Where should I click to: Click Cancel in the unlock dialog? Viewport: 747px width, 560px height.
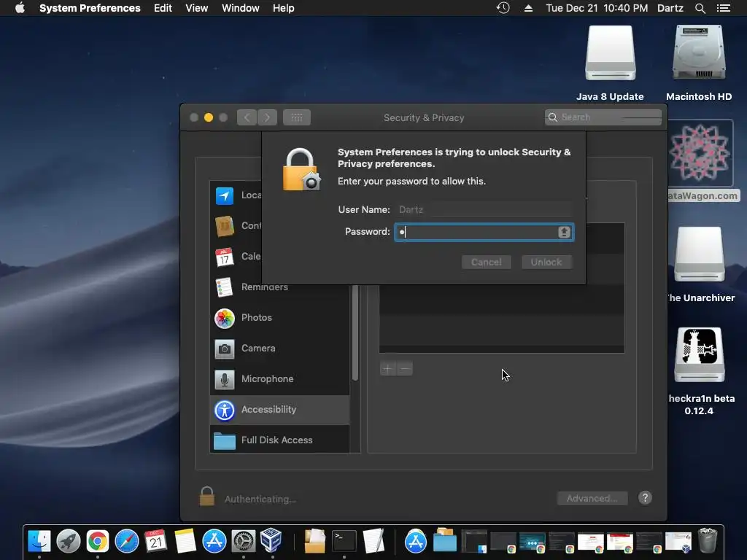click(x=486, y=262)
